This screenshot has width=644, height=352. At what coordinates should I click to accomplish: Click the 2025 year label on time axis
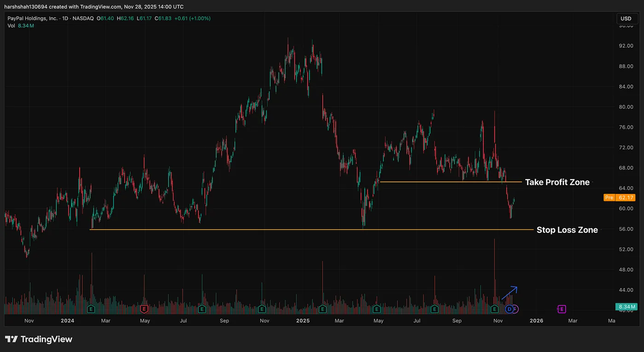303,320
